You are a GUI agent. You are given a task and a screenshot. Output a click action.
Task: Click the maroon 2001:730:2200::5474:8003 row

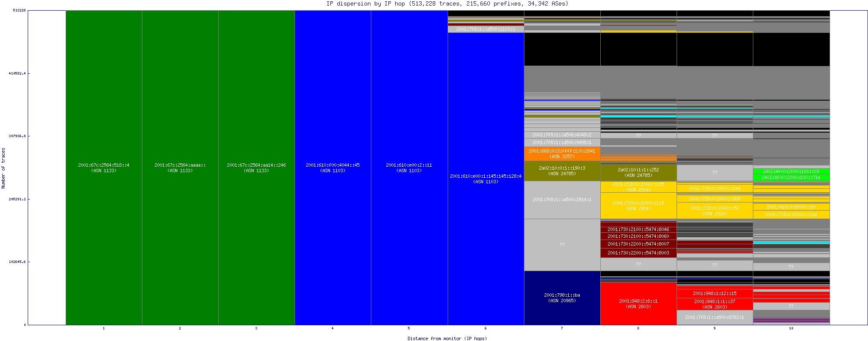pyautogui.click(x=638, y=253)
